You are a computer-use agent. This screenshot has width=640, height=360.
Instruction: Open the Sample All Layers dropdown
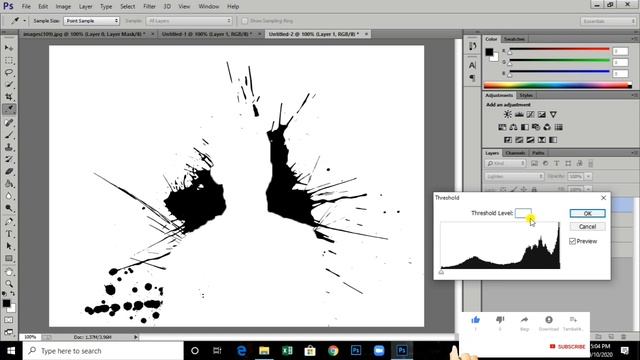click(189, 21)
